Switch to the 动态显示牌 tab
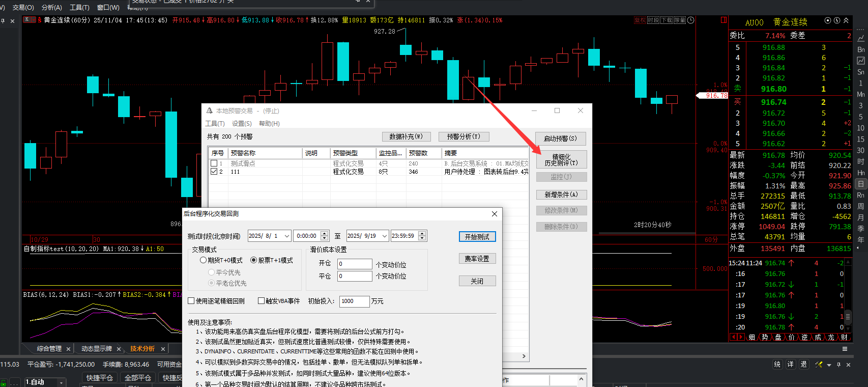This screenshot has width=868, height=387. (96, 349)
